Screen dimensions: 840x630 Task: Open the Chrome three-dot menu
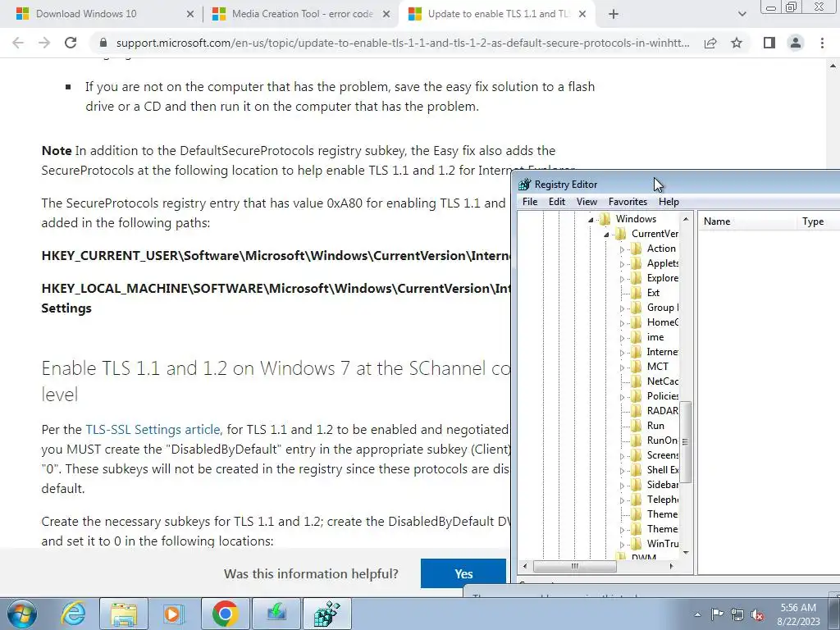(822, 43)
